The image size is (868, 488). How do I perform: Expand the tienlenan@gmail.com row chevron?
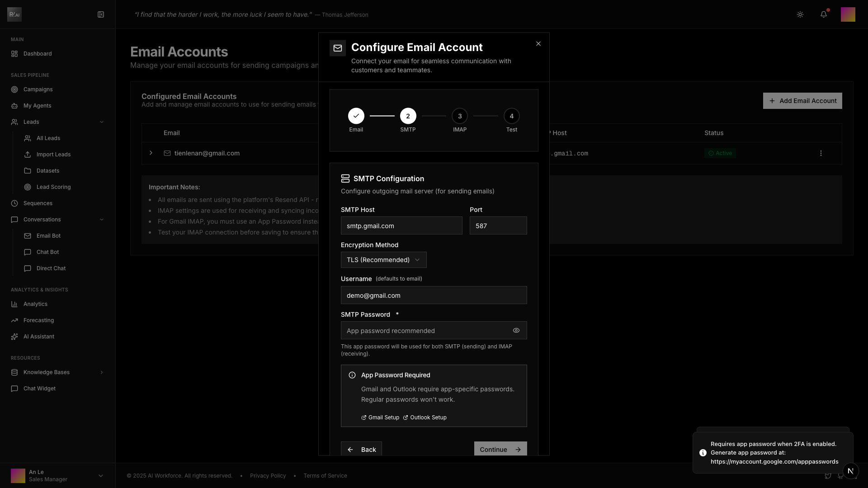[x=151, y=153]
